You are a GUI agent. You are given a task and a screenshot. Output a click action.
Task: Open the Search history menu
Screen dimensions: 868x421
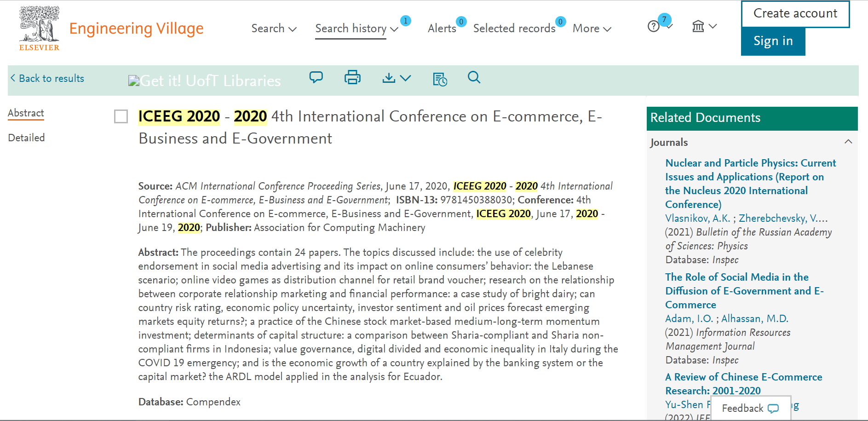351,29
